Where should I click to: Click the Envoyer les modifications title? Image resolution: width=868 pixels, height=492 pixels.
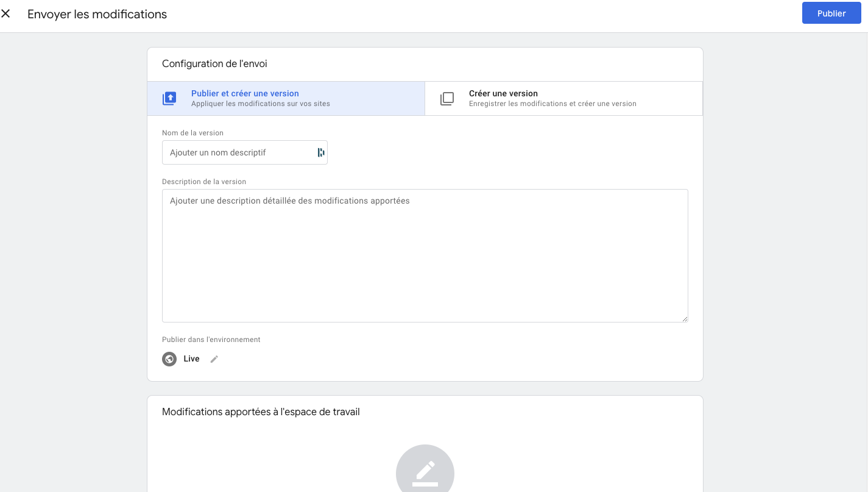pyautogui.click(x=97, y=14)
